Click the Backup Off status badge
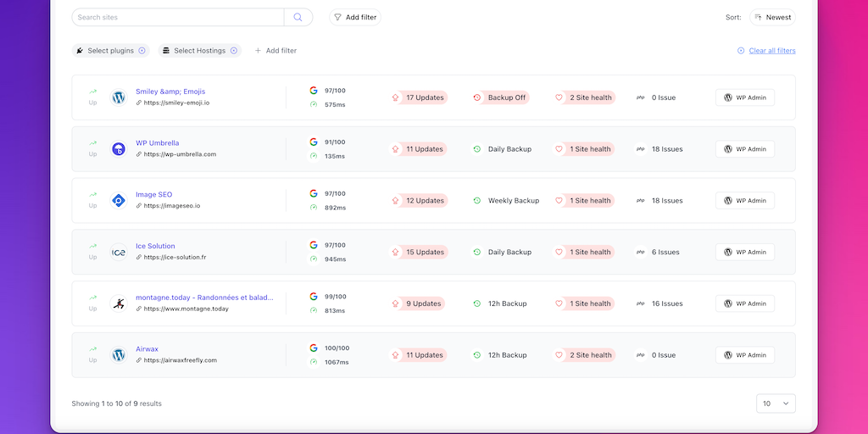The height and width of the screenshot is (434, 868). click(500, 97)
